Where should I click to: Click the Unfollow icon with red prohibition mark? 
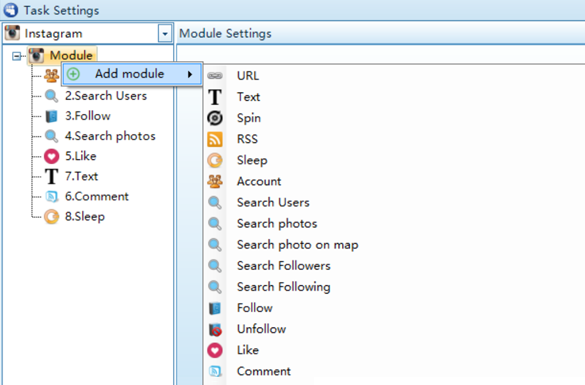(x=215, y=329)
